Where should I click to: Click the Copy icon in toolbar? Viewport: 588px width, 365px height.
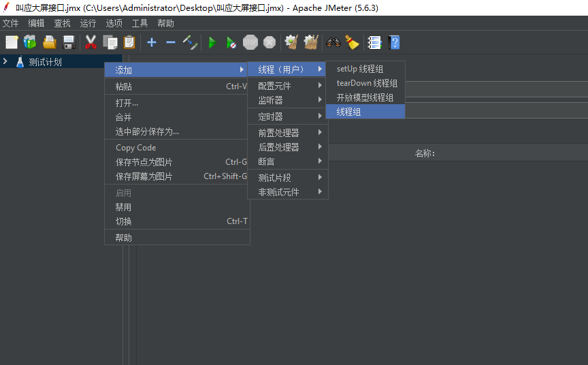110,42
